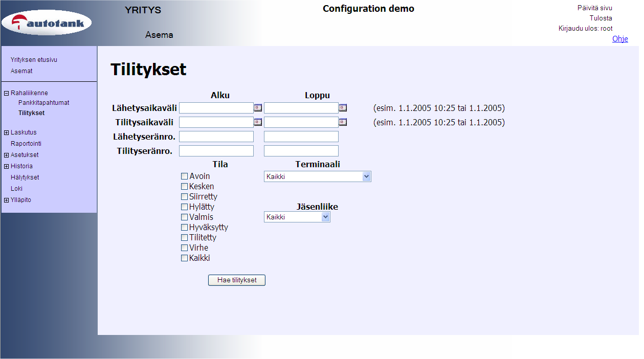Screen dimensions: 644x359
Task: Check the Tilitetty status box
Action: [x=185, y=237]
